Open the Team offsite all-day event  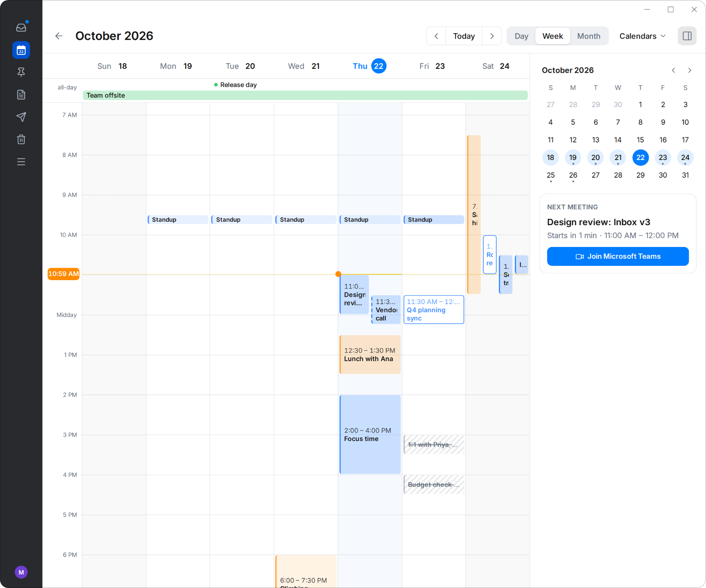pos(305,95)
